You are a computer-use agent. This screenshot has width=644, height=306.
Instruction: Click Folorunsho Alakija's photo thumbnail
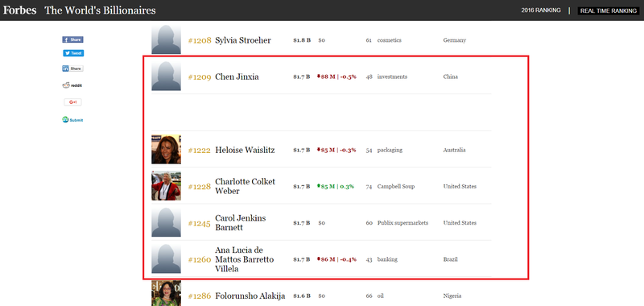click(x=166, y=293)
